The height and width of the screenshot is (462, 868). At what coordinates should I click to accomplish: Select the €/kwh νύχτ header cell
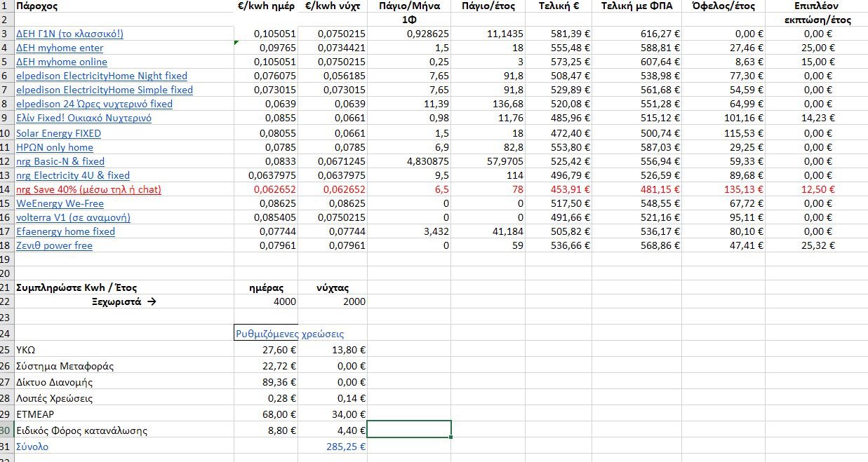tap(333, 6)
